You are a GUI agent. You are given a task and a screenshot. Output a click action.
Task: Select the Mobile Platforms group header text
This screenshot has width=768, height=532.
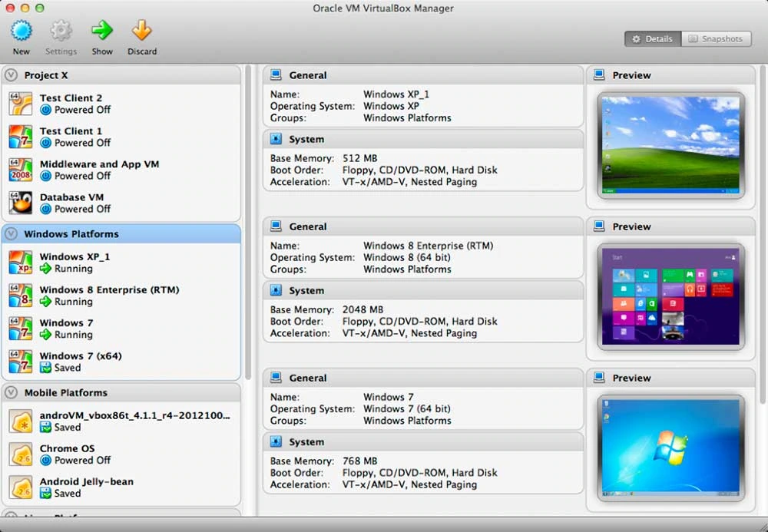point(65,392)
